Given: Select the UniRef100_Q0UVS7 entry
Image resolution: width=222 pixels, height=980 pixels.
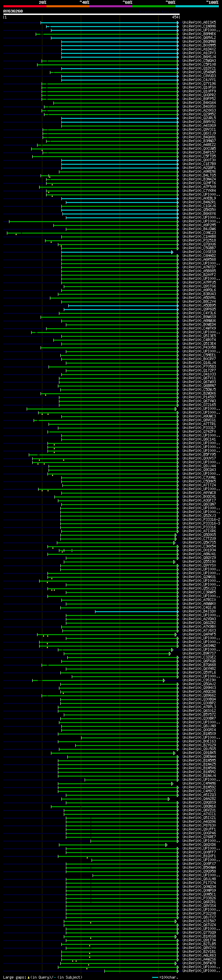Looking at the screenshot, I should pos(199,459).
